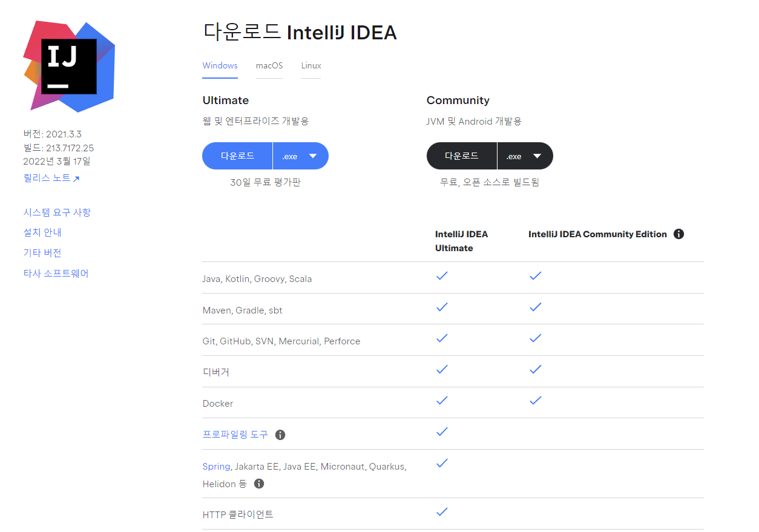Click 버전: 2021.3.3 text

pos(52,134)
